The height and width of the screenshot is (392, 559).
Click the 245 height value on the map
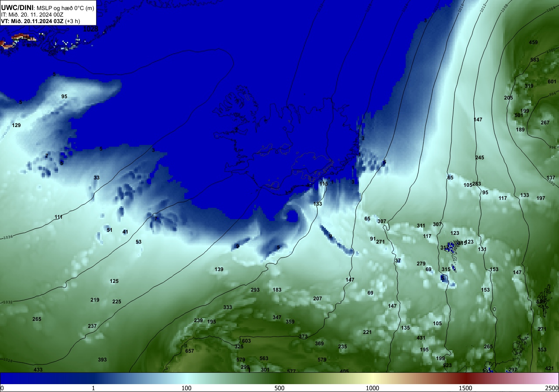coord(480,158)
